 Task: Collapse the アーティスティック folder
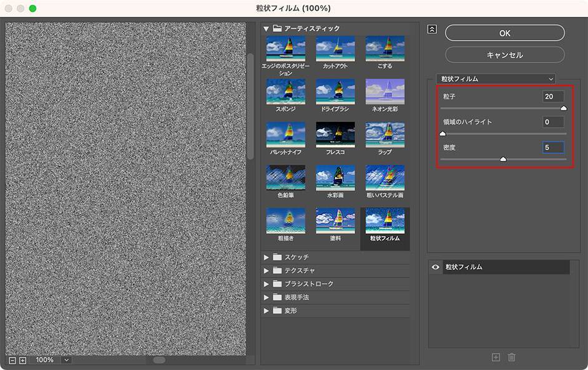point(267,29)
